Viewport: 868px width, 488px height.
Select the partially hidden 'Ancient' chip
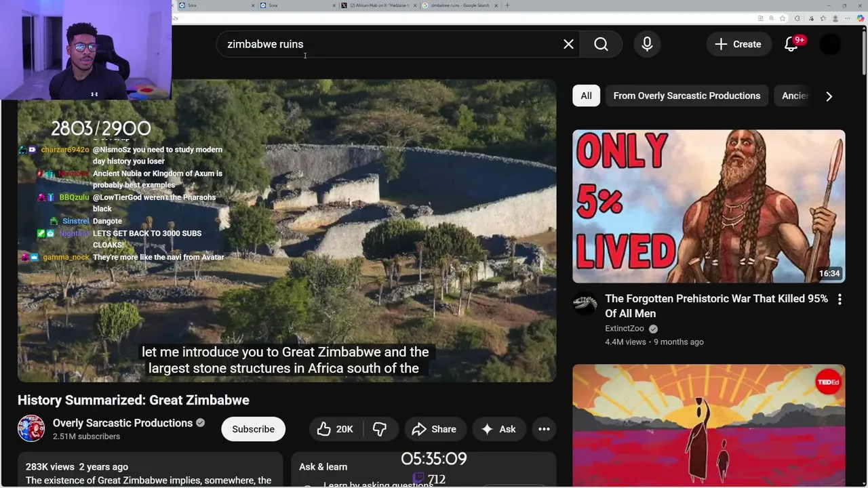coord(795,96)
